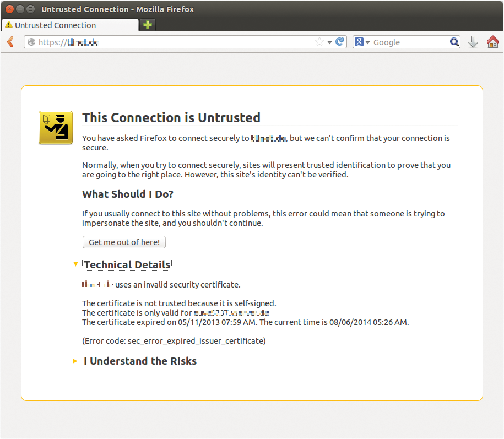Expand the I Understand the Risks section

(x=140, y=361)
